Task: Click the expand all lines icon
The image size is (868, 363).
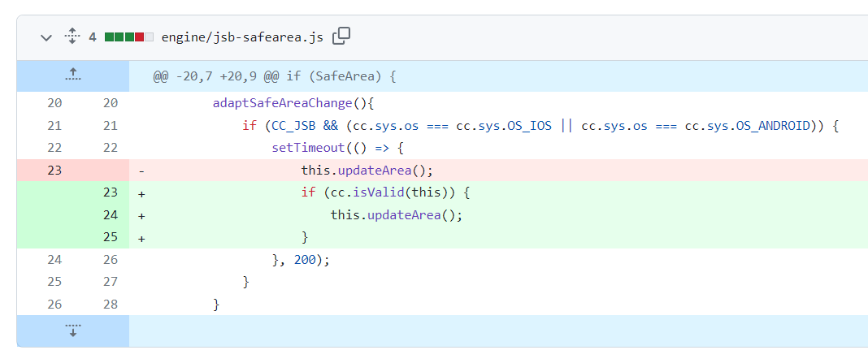Action: [72, 37]
